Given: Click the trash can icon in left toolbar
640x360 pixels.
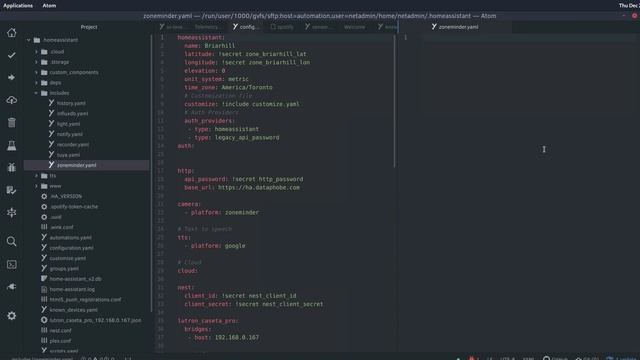Looking at the screenshot, I should coord(11,122).
